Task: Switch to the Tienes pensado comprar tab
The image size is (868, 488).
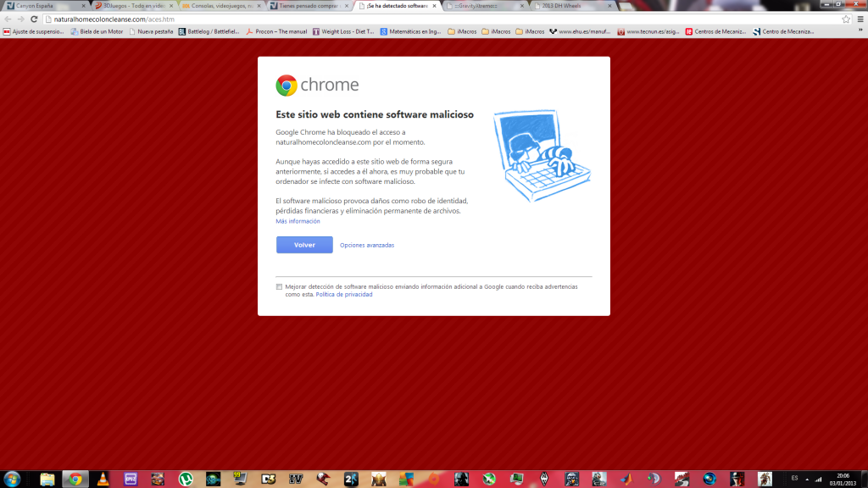Action: tap(309, 6)
